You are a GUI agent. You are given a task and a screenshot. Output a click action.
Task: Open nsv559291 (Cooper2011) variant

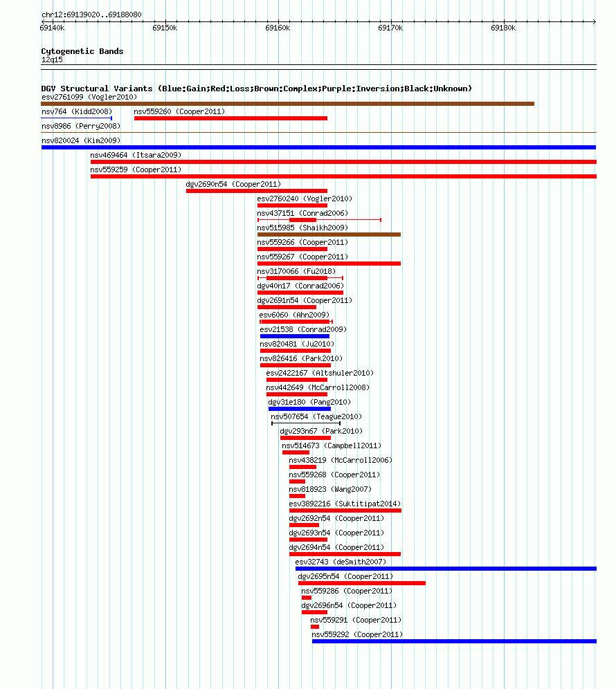[x=356, y=620]
